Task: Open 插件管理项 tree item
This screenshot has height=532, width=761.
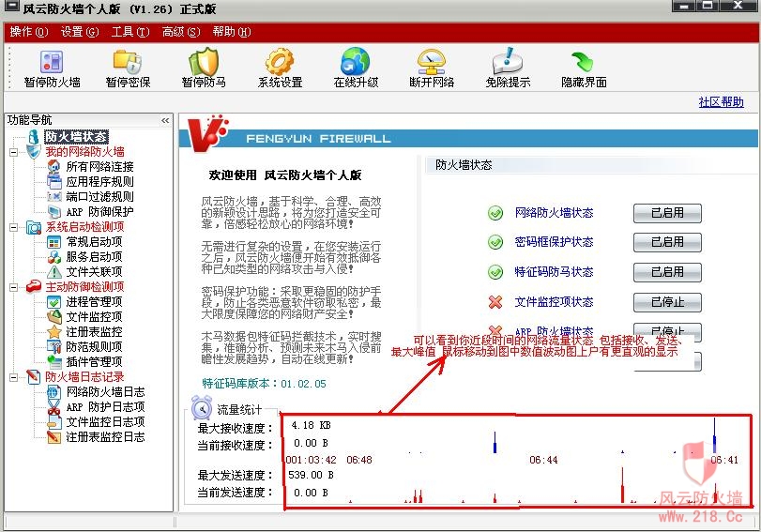Action: (x=94, y=362)
